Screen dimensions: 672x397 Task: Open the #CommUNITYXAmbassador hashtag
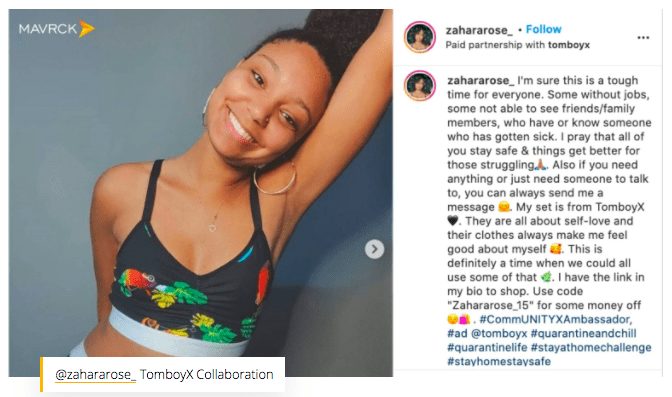(x=555, y=319)
